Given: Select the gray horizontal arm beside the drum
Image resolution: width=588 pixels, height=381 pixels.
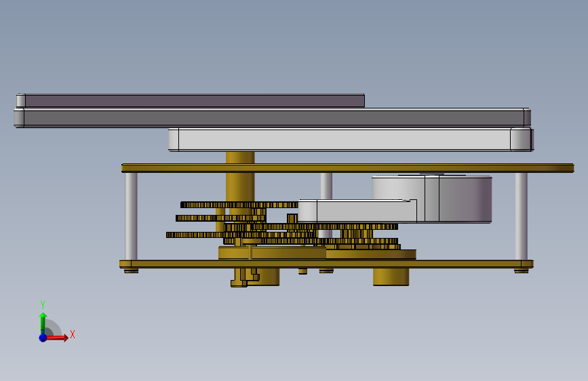Looking at the screenshot, I should pos(357,211).
